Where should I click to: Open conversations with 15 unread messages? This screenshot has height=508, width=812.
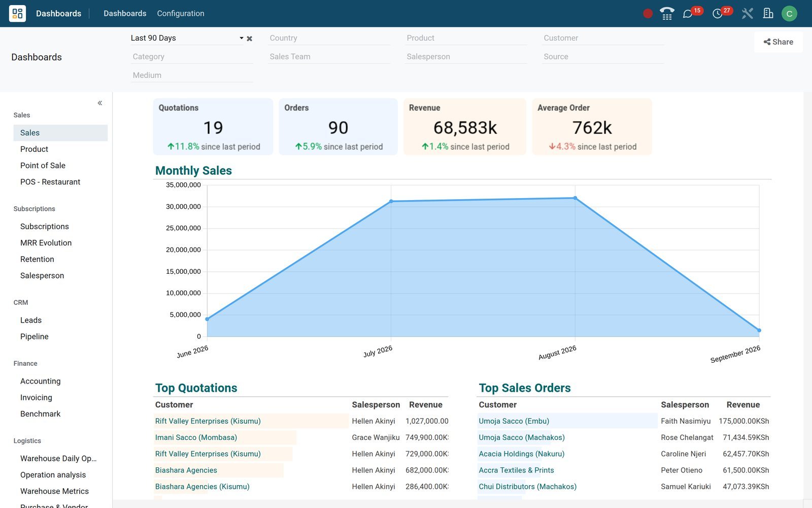pos(692,13)
